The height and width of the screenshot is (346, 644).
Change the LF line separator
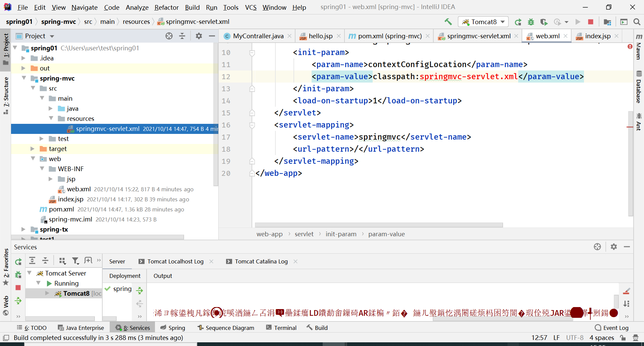(x=556, y=338)
